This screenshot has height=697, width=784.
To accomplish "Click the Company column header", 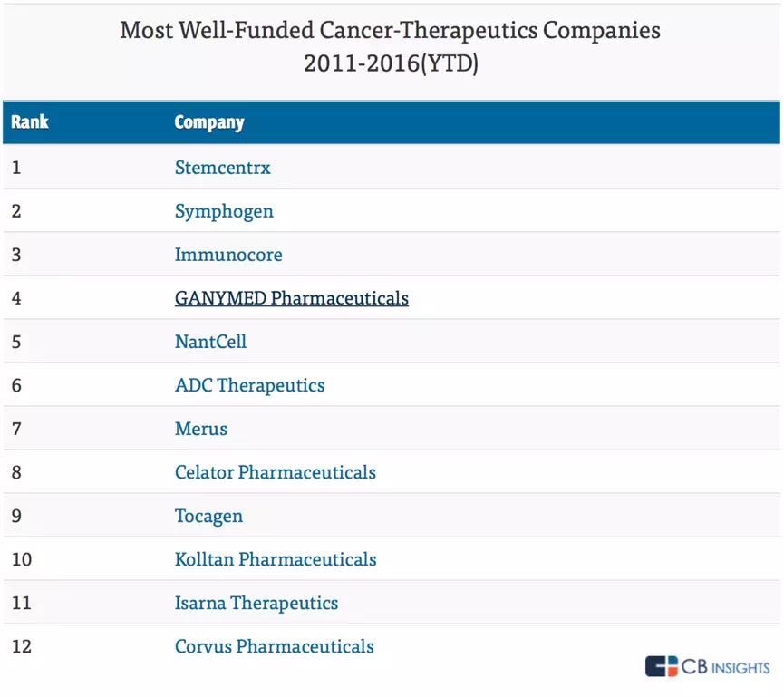I will [x=209, y=122].
